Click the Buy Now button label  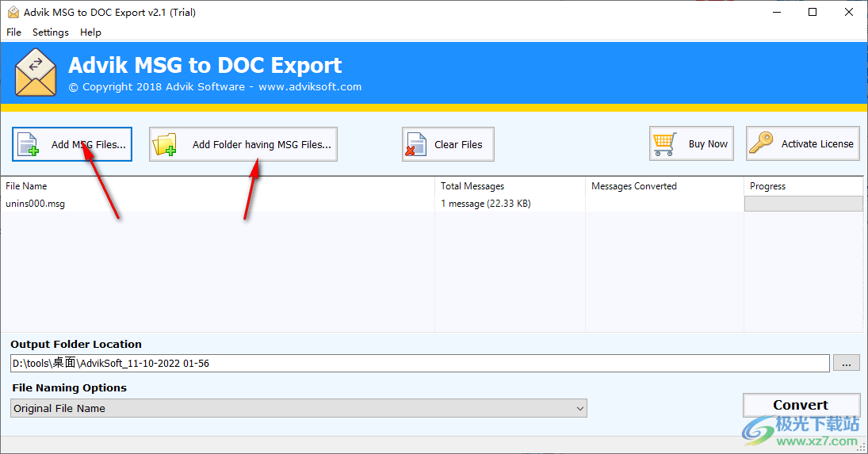pos(708,143)
